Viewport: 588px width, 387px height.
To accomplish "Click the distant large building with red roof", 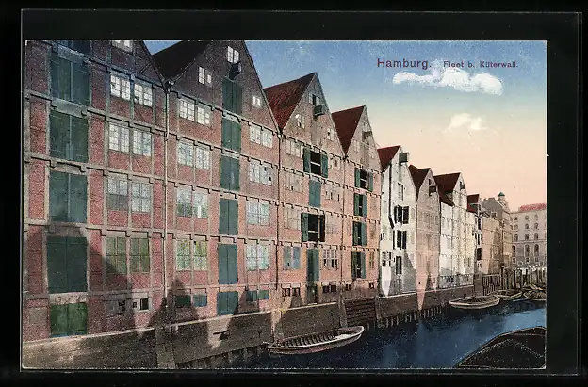I will click(530, 234).
